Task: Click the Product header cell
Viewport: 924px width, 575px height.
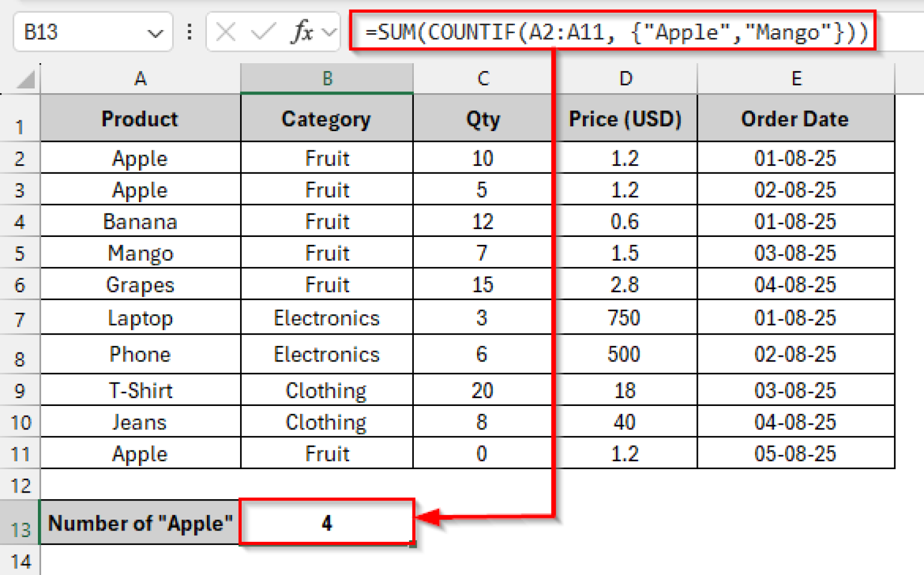Action: coord(140,119)
